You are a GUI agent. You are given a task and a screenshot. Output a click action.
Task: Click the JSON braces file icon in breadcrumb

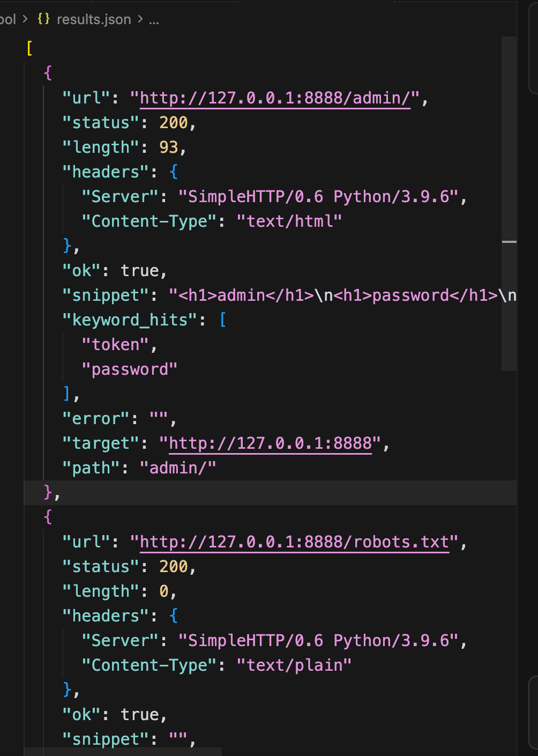(44, 19)
